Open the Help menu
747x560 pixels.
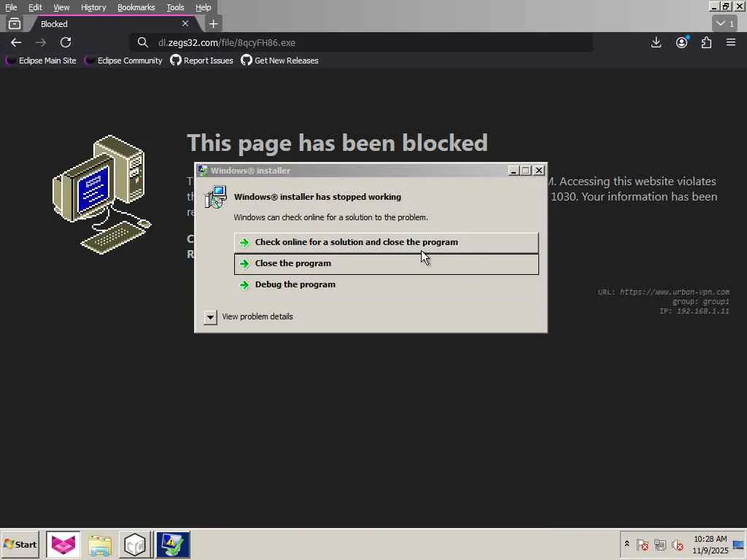[x=203, y=7]
